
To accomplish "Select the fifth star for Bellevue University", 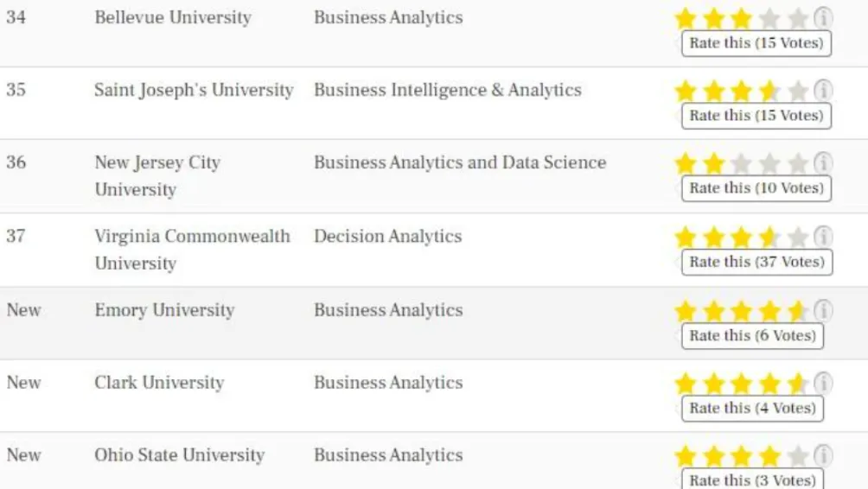I will click(798, 18).
